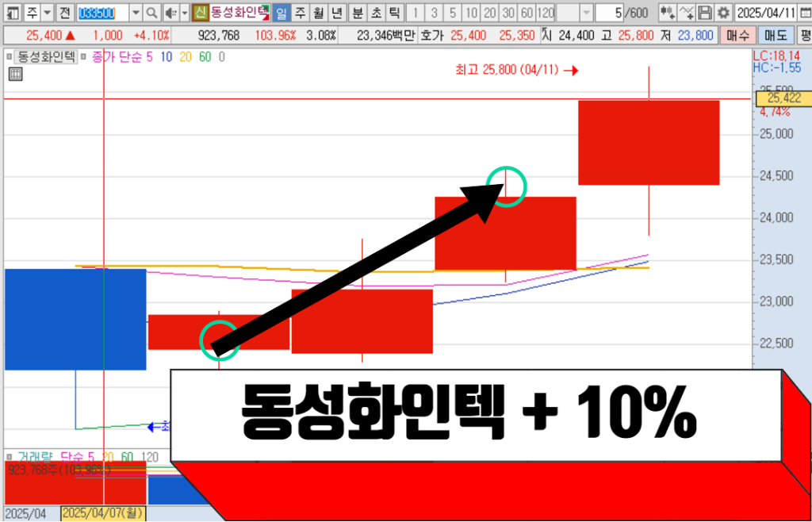Click the 최고 25,800 (04/11) annotation
The image size is (812, 522).
(x=507, y=70)
